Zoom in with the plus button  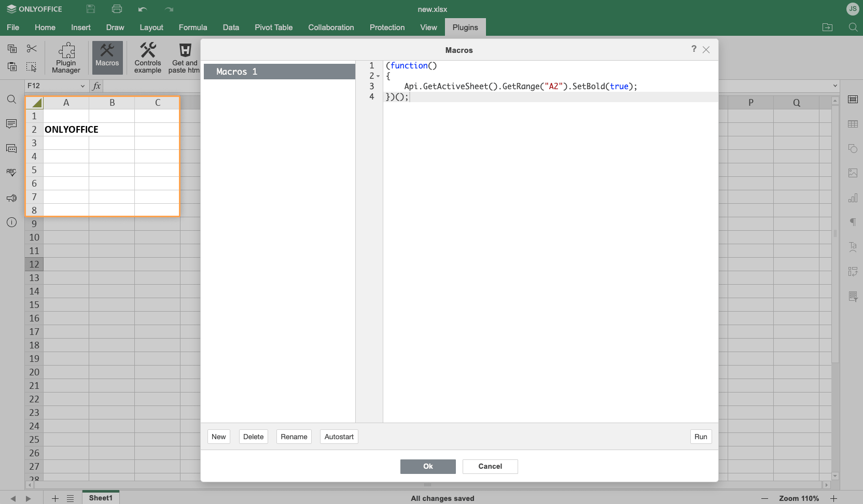[833, 498]
